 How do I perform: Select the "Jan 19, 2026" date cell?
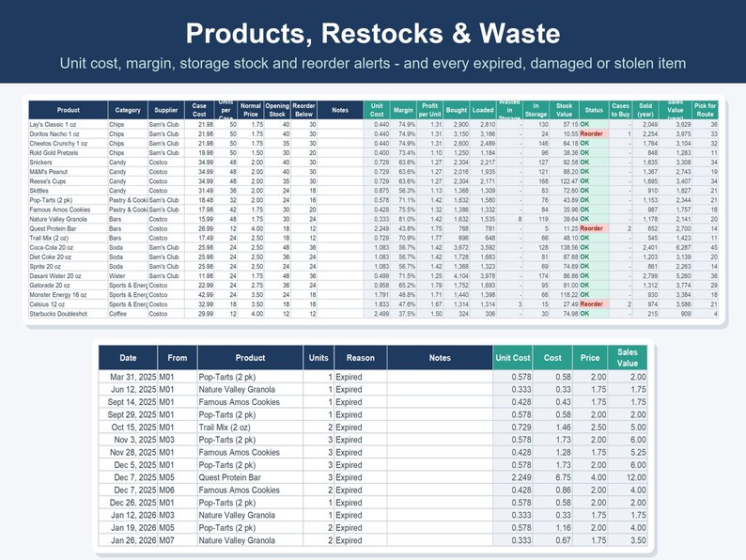point(128,528)
